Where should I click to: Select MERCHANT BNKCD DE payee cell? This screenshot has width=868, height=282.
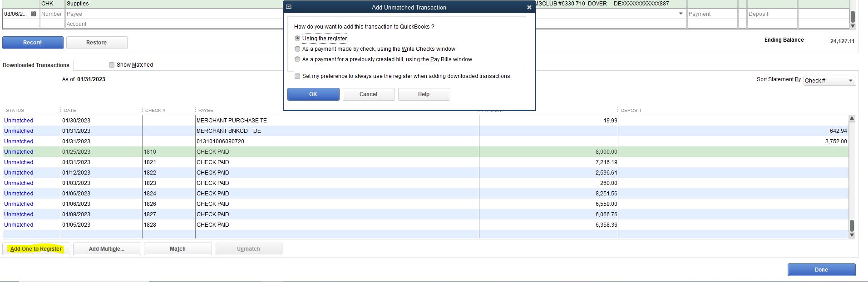click(x=229, y=131)
